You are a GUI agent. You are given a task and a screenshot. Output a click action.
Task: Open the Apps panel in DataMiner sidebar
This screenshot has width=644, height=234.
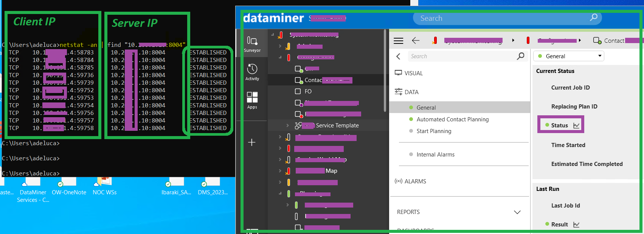252,100
